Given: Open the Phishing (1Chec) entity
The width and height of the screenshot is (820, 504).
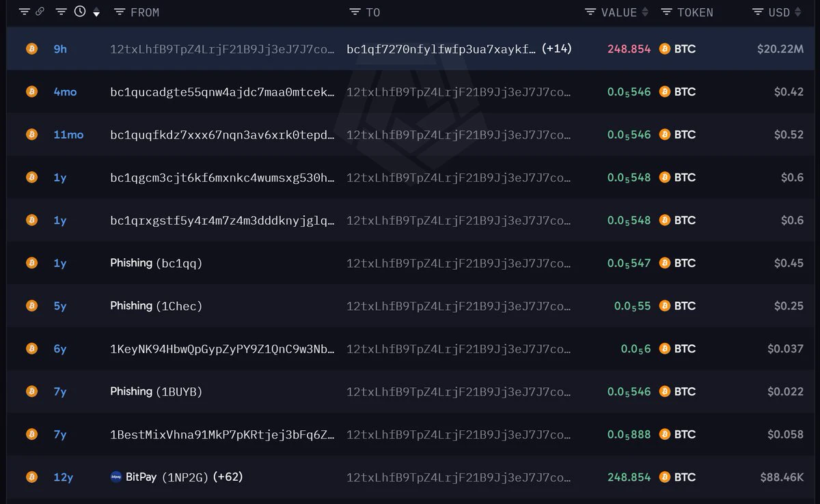Looking at the screenshot, I should coord(156,306).
